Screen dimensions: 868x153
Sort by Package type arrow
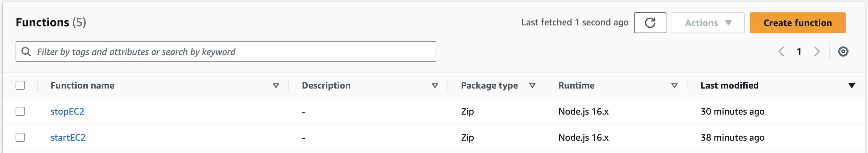point(532,85)
